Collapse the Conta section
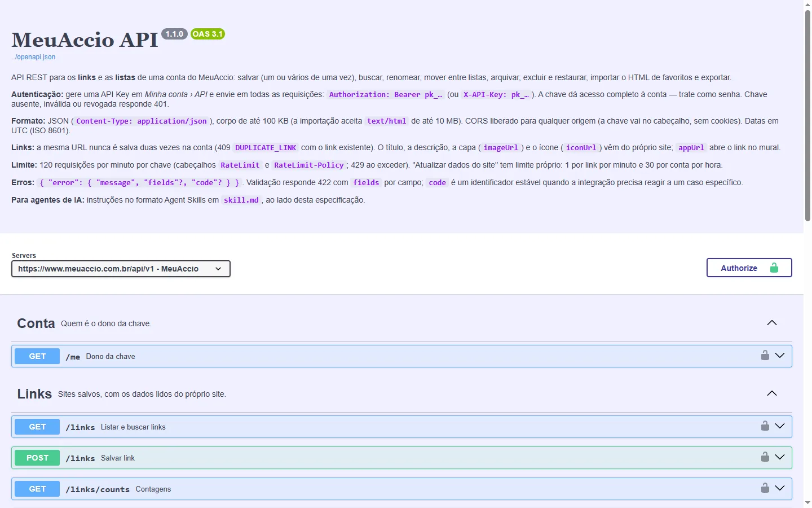Viewport: 812px width, 508px height. tap(772, 323)
